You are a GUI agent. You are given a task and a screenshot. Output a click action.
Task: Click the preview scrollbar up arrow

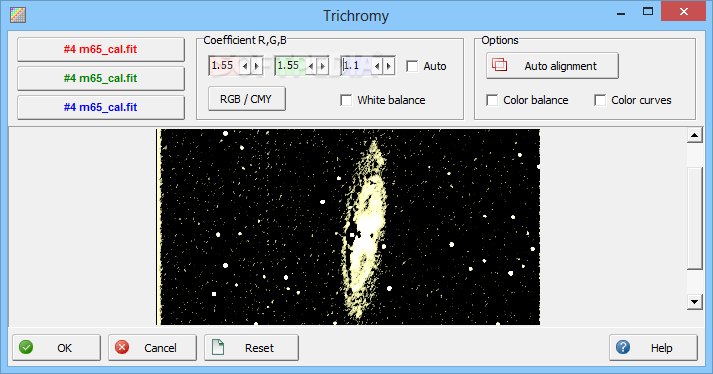point(694,135)
